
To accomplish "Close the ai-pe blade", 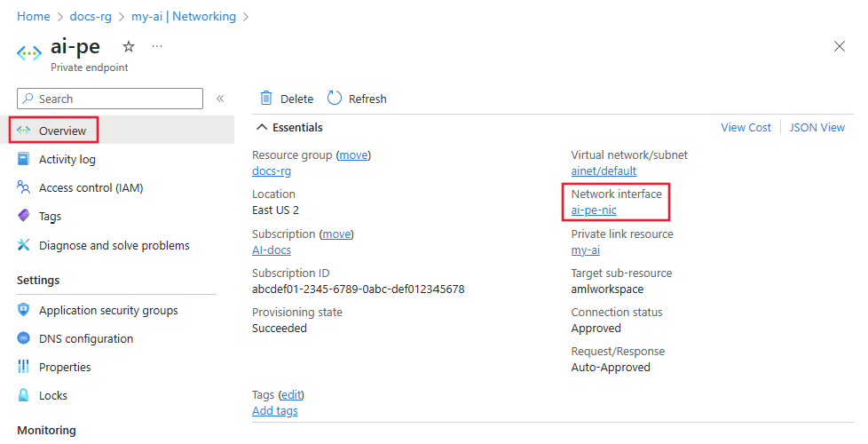I will point(840,46).
